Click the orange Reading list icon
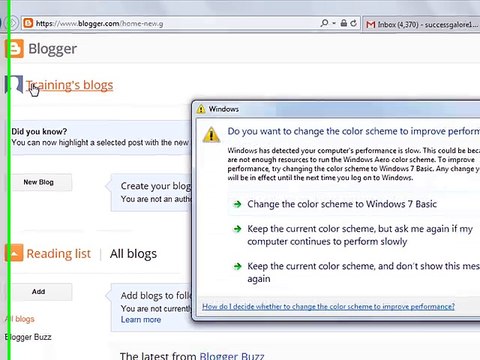 tap(14, 253)
